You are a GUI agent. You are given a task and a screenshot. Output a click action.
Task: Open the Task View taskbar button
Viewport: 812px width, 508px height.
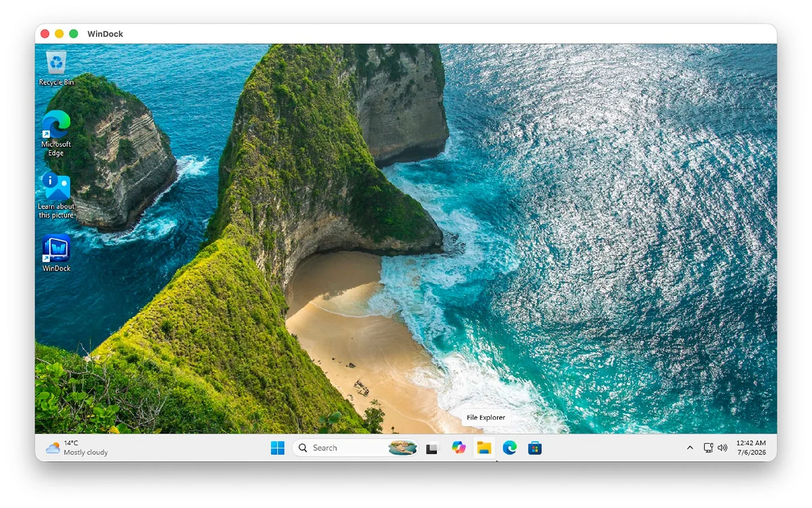click(x=432, y=448)
